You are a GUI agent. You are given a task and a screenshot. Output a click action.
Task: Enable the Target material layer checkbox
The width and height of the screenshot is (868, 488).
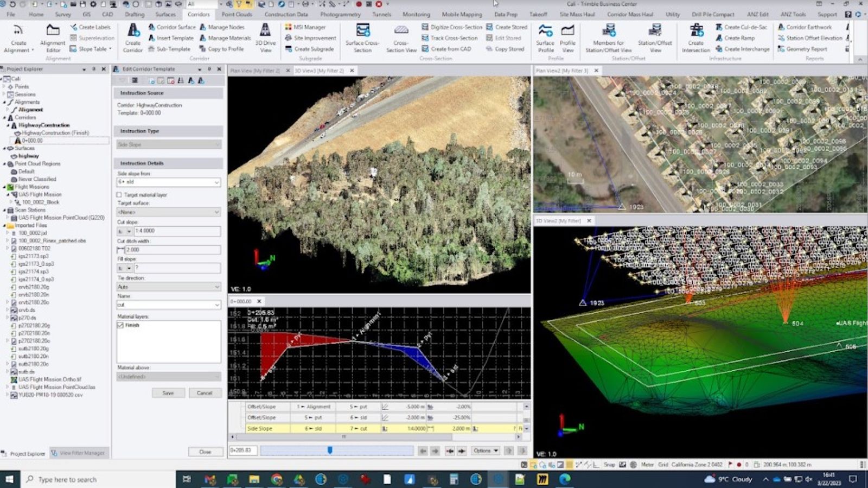pyautogui.click(x=119, y=195)
